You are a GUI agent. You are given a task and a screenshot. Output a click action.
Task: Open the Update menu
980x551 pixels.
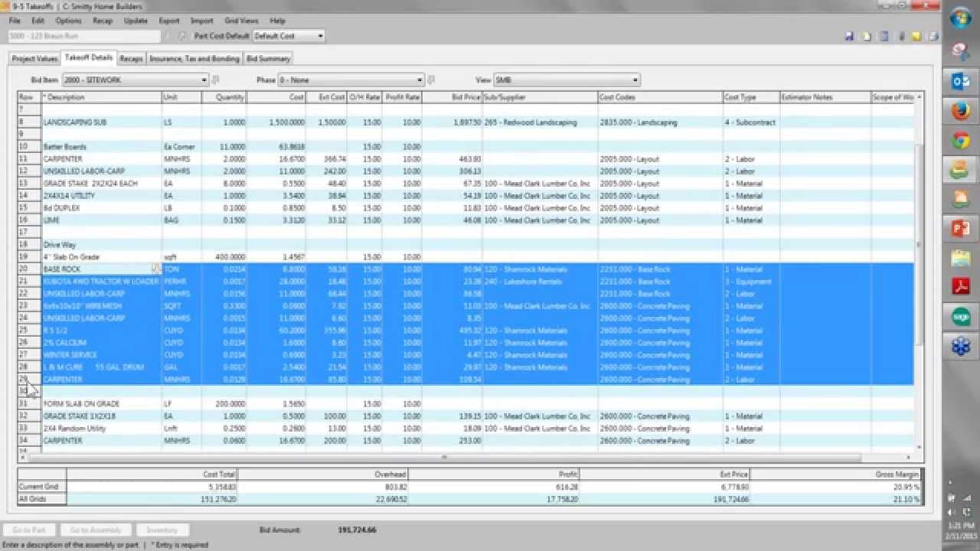pyautogui.click(x=136, y=21)
